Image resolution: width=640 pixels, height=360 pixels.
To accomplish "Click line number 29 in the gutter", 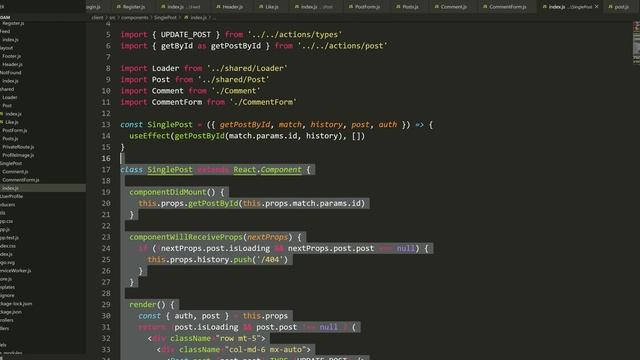I will point(106,304).
